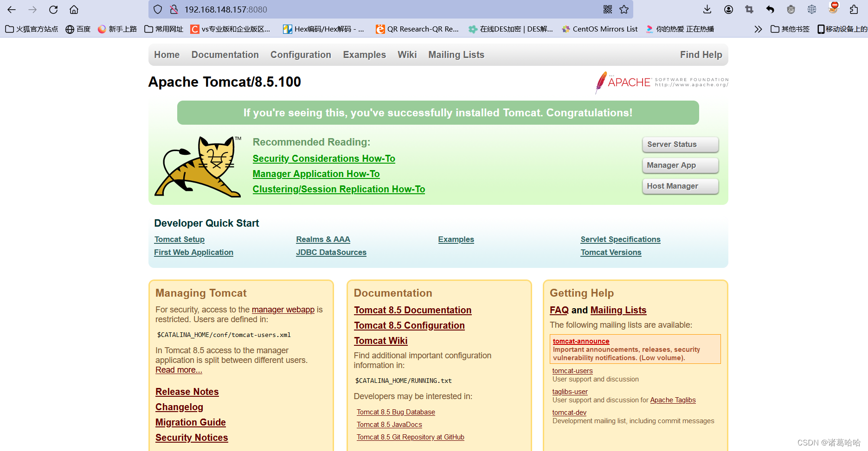Open the downloads panel icon
The image size is (868, 451).
pyautogui.click(x=707, y=9)
